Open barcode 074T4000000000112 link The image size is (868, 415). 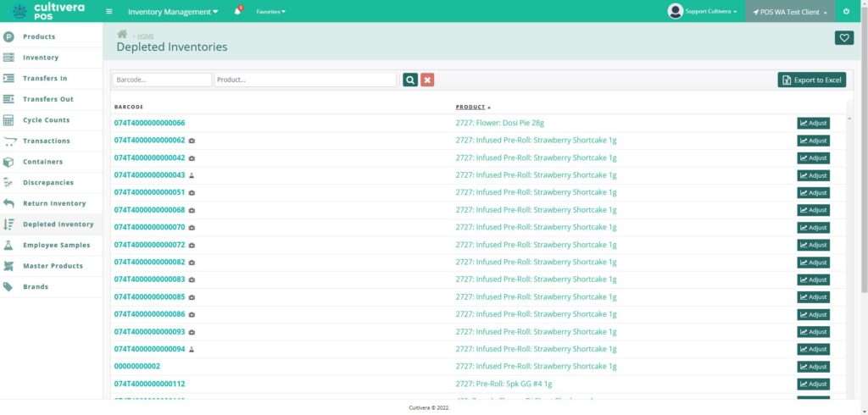(x=149, y=384)
